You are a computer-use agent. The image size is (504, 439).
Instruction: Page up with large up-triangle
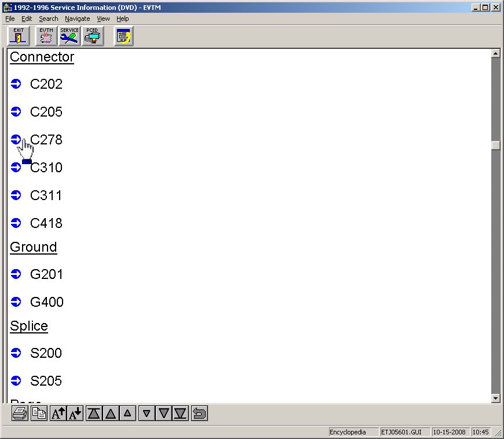click(x=111, y=413)
